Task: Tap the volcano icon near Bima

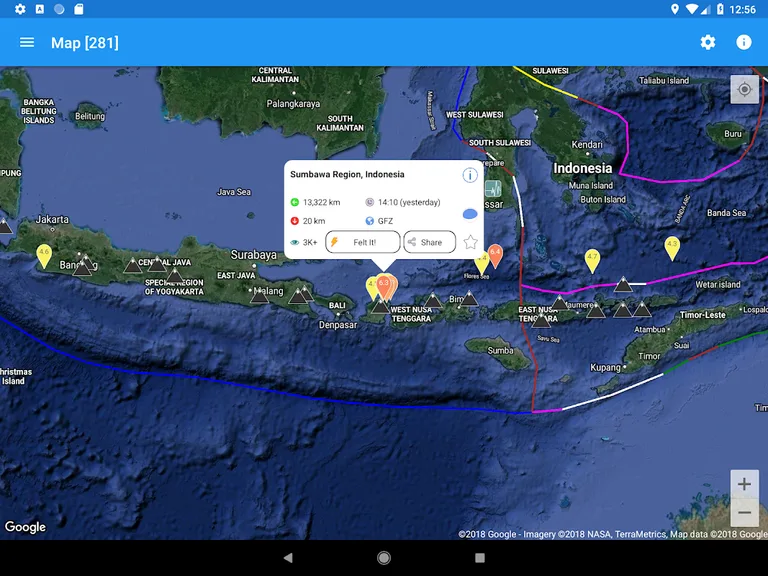Action: click(x=469, y=298)
